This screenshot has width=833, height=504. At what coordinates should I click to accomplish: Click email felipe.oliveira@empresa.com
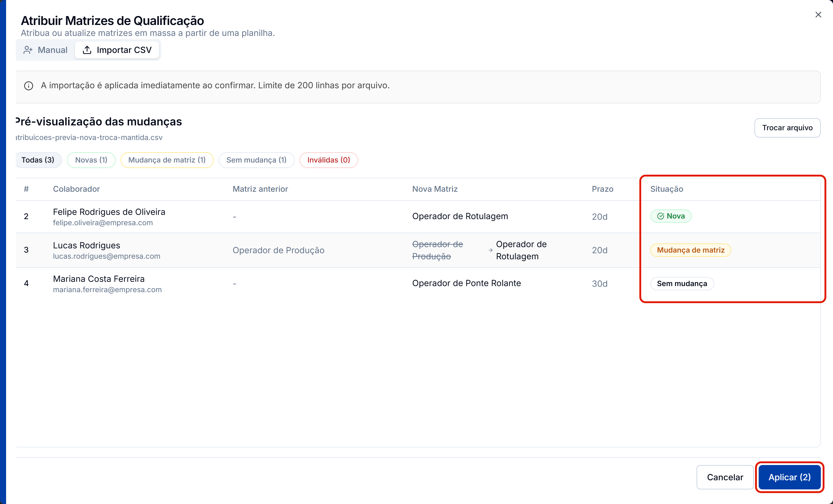(x=103, y=223)
